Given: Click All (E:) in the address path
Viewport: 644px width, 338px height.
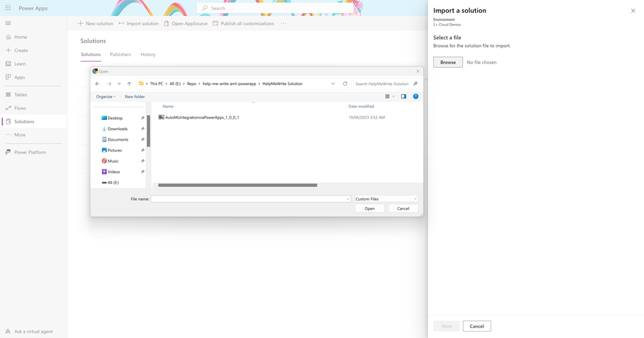Looking at the screenshot, I should point(175,83).
